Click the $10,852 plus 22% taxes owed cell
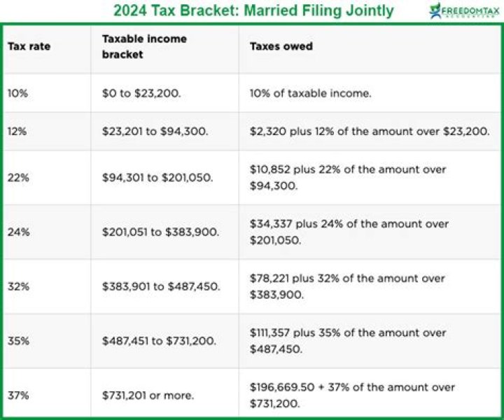Image resolution: width=504 pixels, height=420 pixels. 347,178
